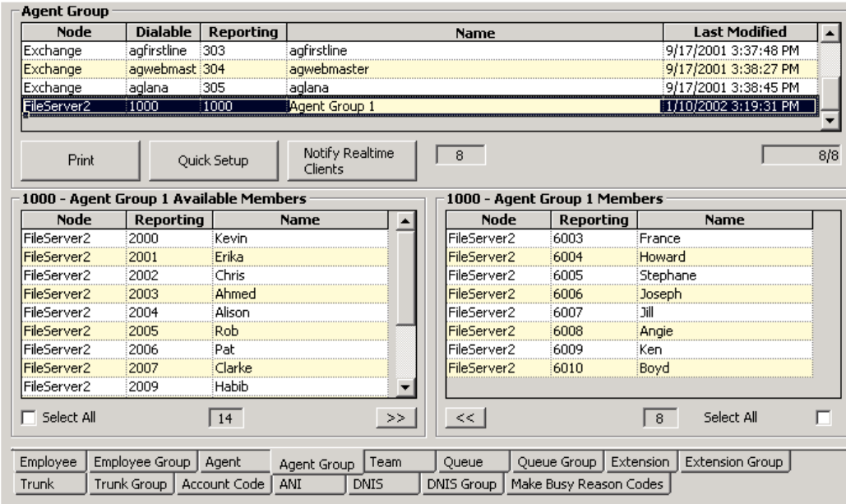Screen dimensions: 846x504
Task: Open the DNIS Group tab
Action: click(x=462, y=484)
